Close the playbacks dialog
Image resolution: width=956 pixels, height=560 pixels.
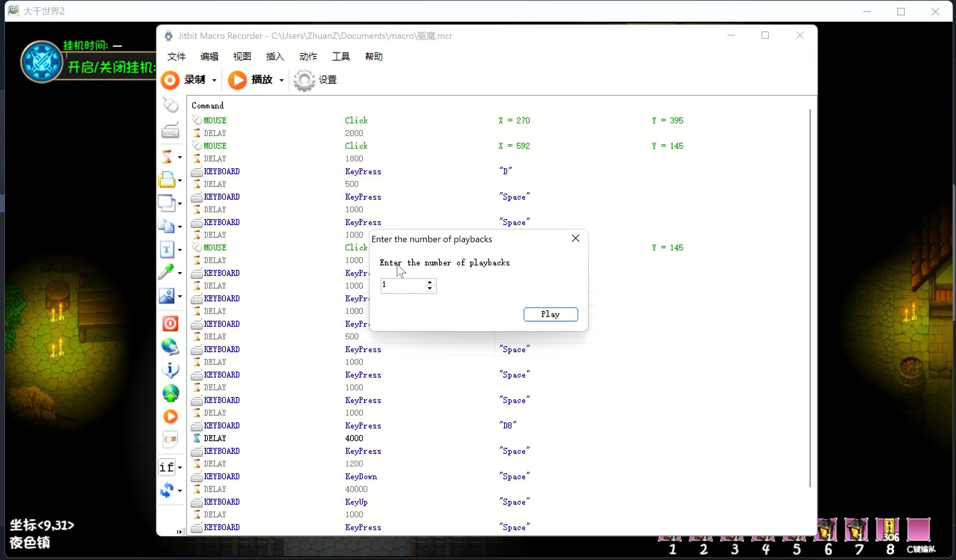tap(576, 238)
